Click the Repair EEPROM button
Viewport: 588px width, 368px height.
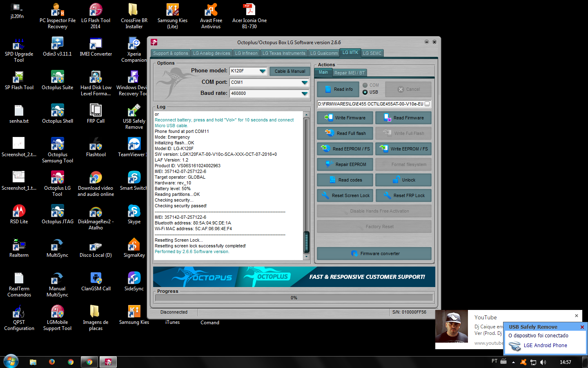tap(345, 164)
